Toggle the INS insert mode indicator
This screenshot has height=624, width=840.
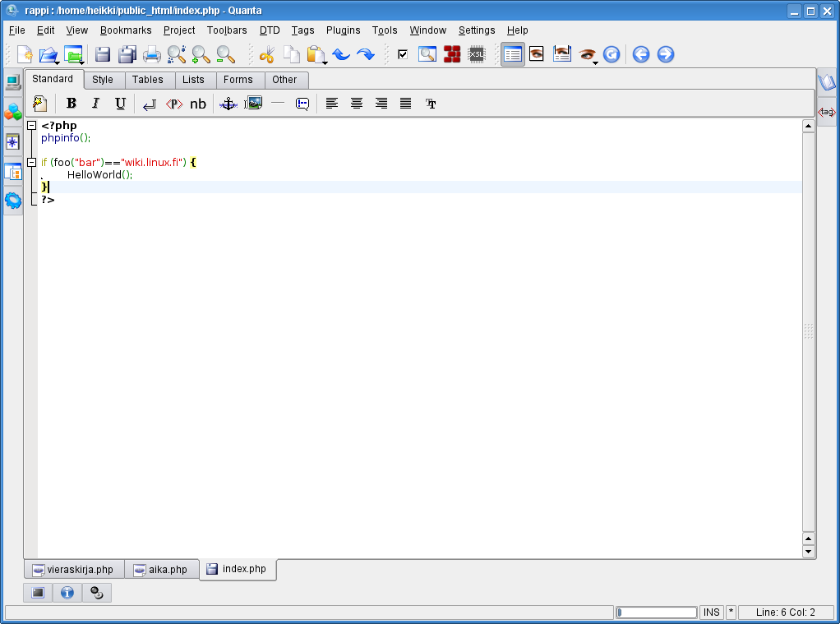pyautogui.click(x=711, y=612)
